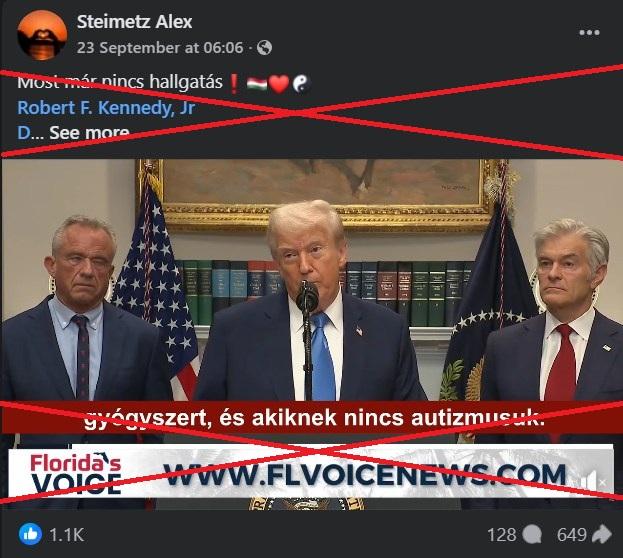This screenshot has height=558, width=623.
Task: Click the Hungarian flag emoji in post
Action: [257, 83]
